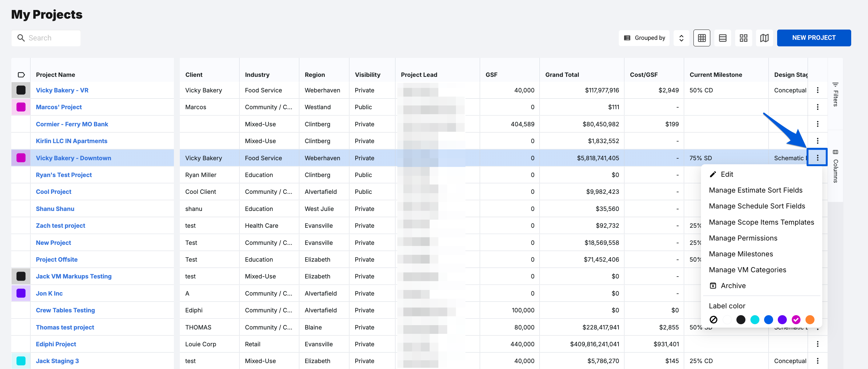Open three-dot menu for Vicky Bakery - VR
The width and height of the screenshot is (868, 369).
coord(817,90)
